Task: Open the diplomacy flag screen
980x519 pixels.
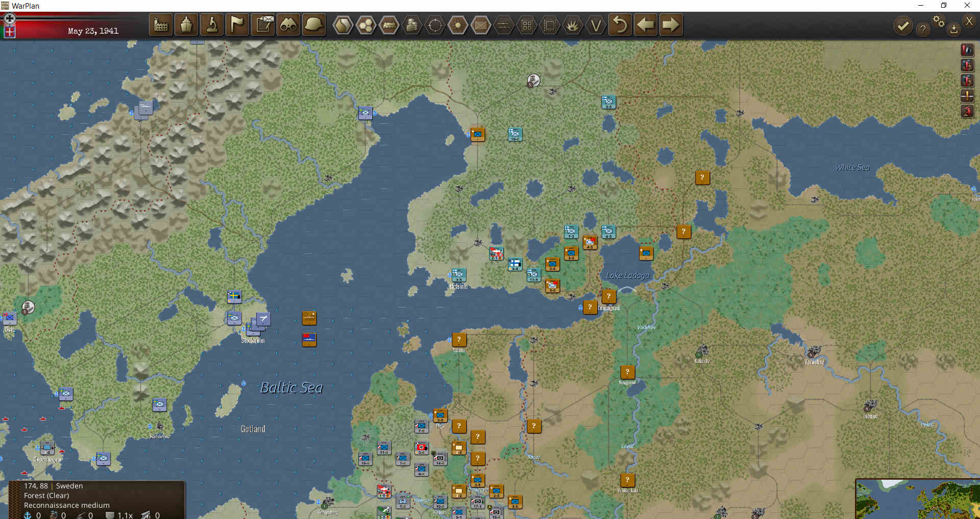Action: (x=237, y=24)
